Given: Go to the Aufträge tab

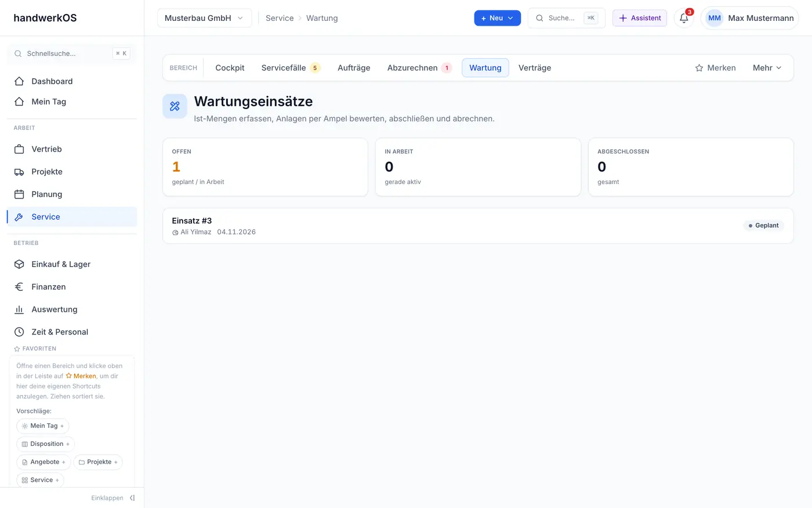Looking at the screenshot, I should click(354, 68).
